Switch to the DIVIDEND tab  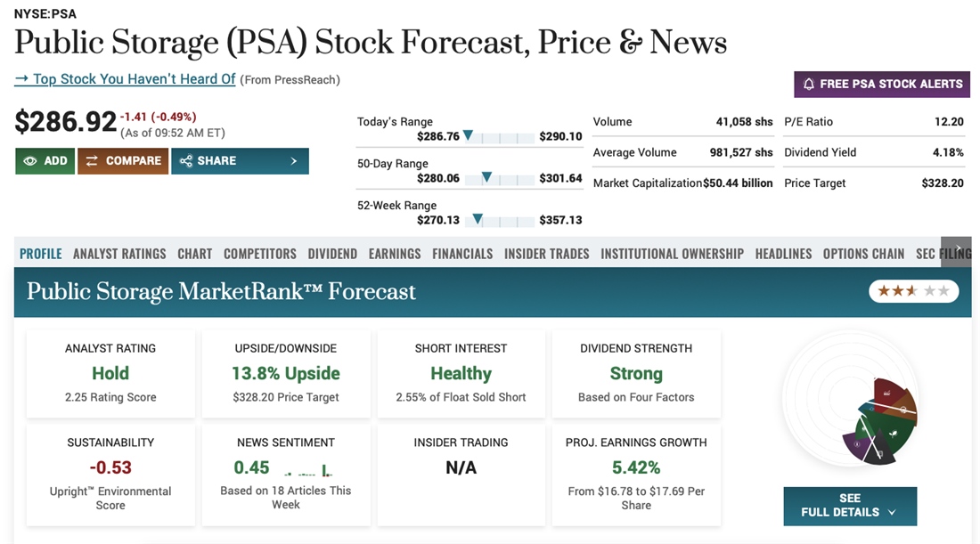[332, 254]
